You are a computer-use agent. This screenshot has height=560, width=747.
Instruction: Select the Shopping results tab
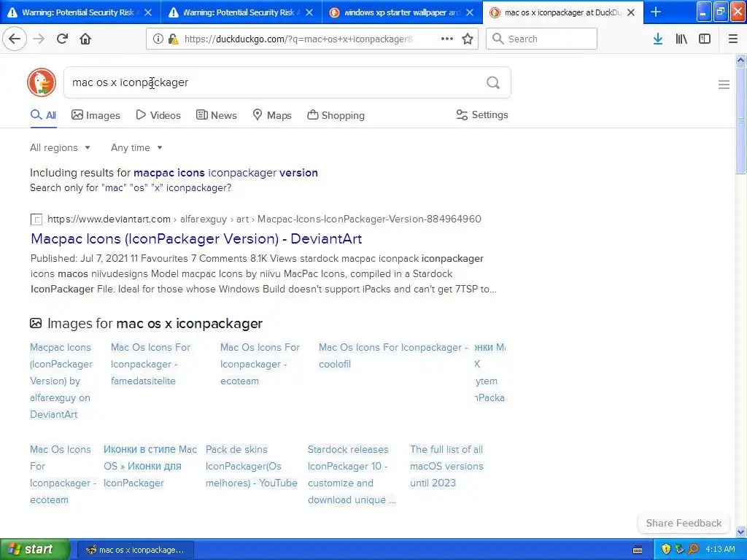tap(336, 115)
